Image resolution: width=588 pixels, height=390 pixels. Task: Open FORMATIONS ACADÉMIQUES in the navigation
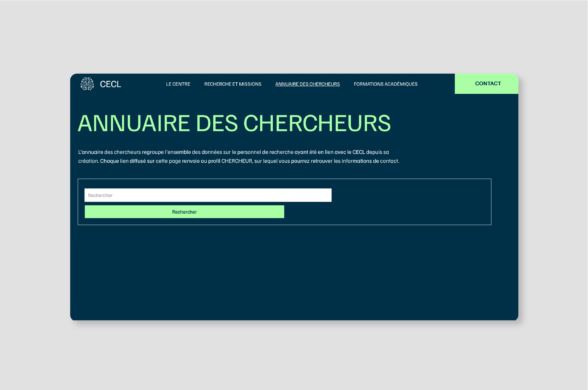pos(386,84)
